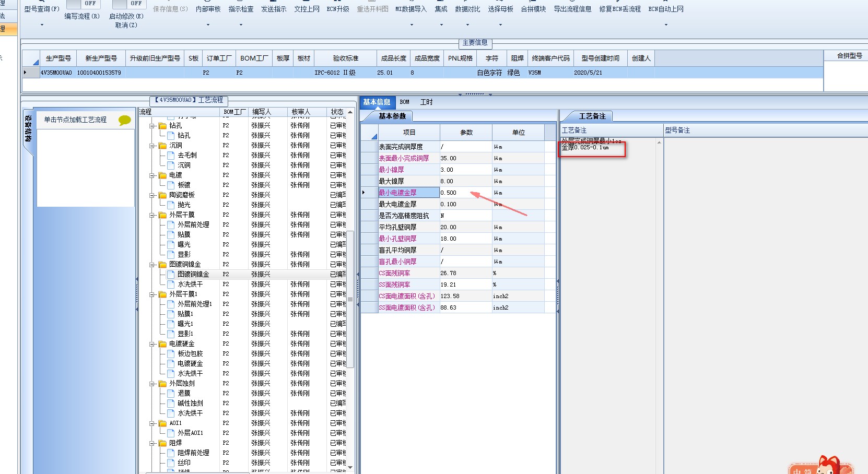Viewport: 868px width, 474px height.
Task: Click the 阻焊 folder icon
Action: click(x=162, y=443)
